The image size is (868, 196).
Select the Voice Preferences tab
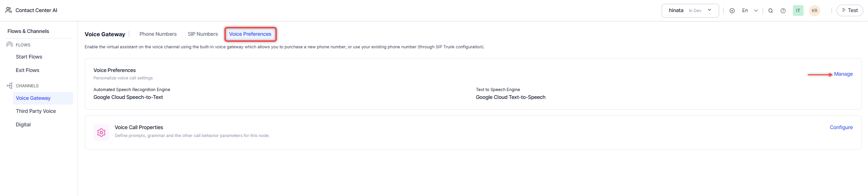coord(250,34)
